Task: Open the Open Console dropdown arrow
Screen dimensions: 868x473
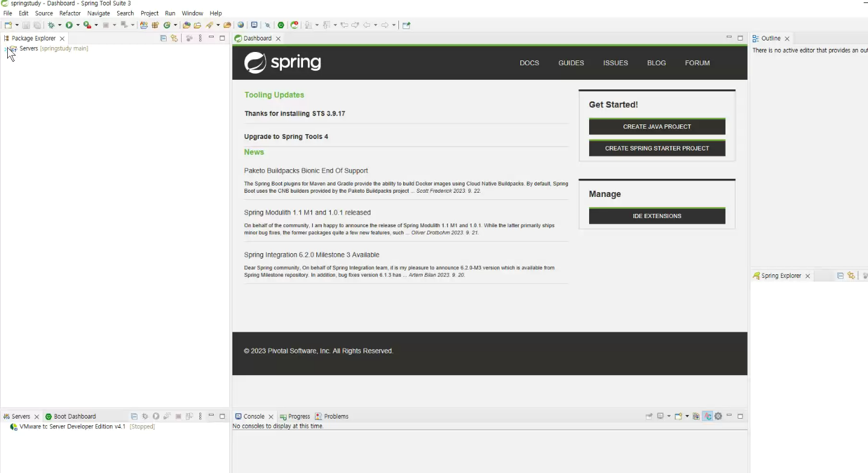Action: 687,417
